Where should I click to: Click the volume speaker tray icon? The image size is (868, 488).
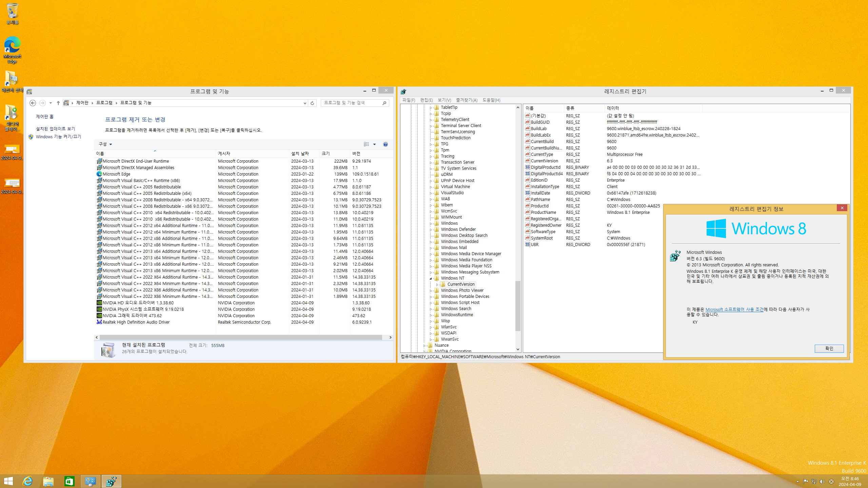tap(822, 482)
